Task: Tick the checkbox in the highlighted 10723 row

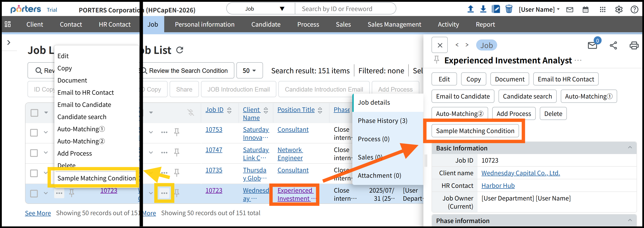Action: tap(34, 193)
